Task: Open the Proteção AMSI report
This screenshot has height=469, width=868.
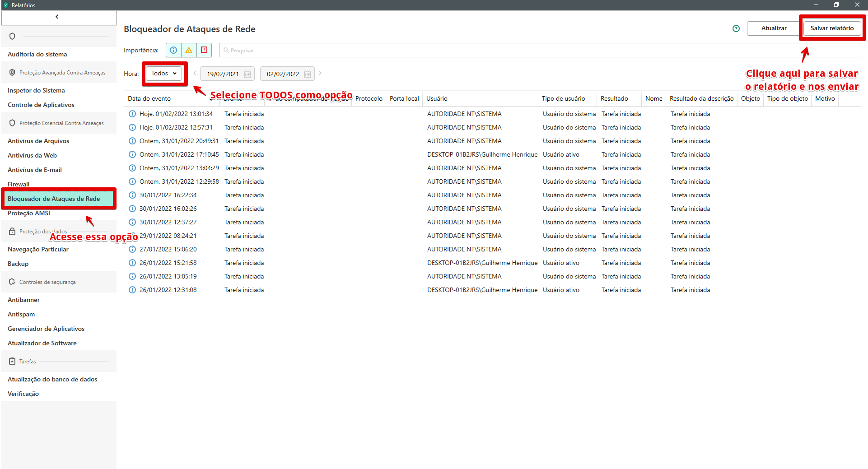Action: (x=29, y=213)
